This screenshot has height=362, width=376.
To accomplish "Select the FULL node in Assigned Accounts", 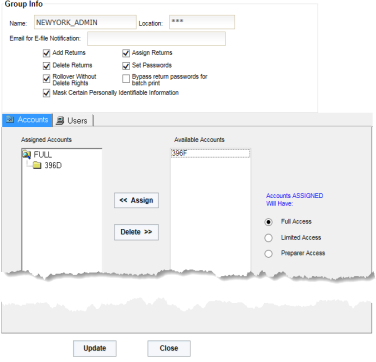I will pyautogui.click(x=43, y=155).
